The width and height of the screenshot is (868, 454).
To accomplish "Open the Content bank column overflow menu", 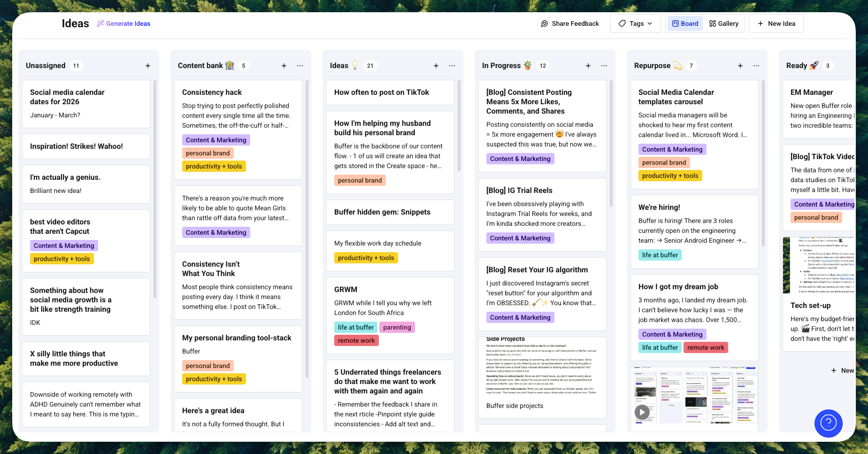I will 300,66.
